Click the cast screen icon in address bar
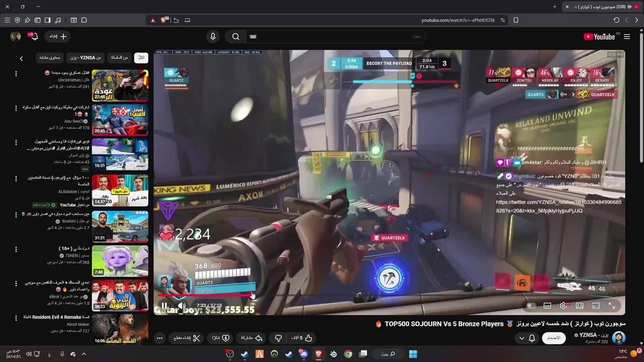 pyautogui.click(x=188, y=20)
